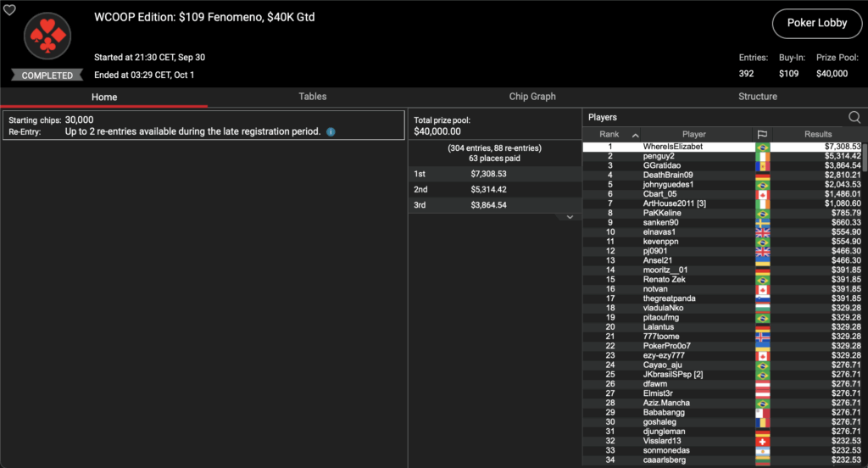Toggle Rank column sort arrow

[x=635, y=135]
